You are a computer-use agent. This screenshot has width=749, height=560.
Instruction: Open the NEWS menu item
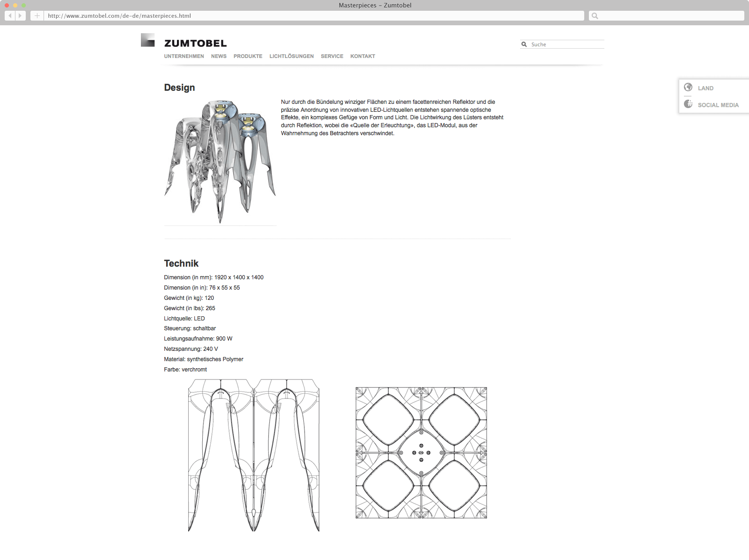coord(219,56)
